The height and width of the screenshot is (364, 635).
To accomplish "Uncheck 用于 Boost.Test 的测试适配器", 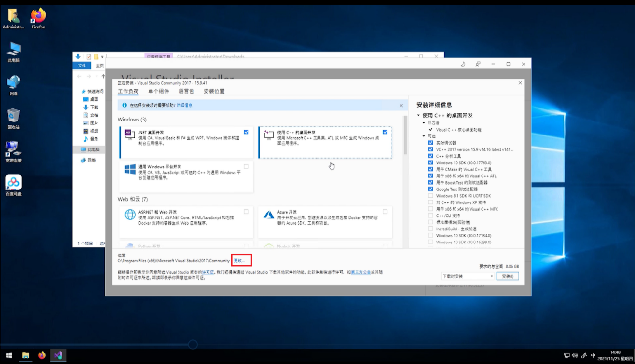I will pyautogui.click(x=430, y=183).
